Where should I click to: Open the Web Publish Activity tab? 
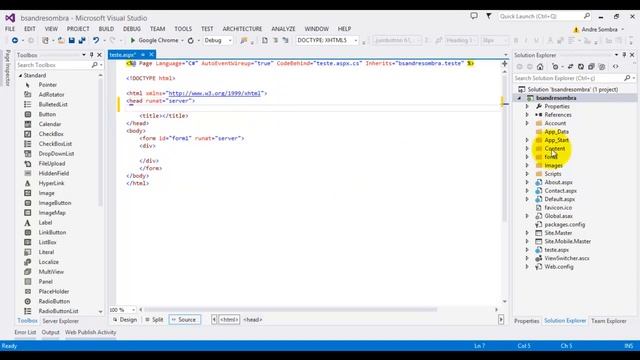click(91, 332)
